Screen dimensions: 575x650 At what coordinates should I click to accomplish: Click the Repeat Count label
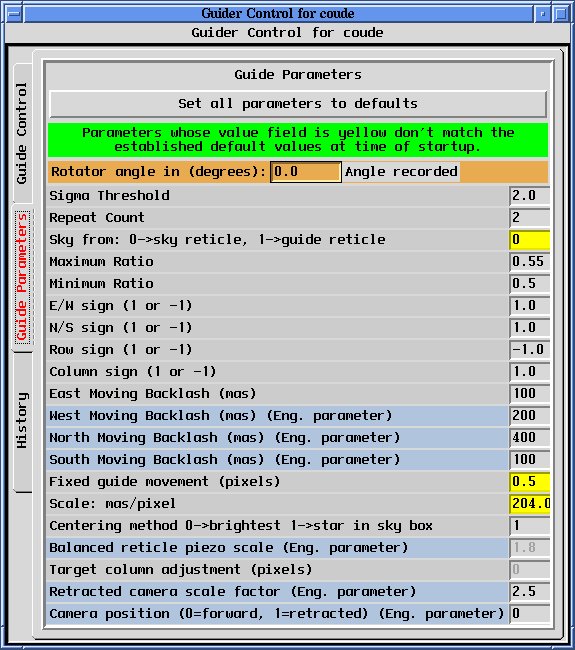coord(97,218)
